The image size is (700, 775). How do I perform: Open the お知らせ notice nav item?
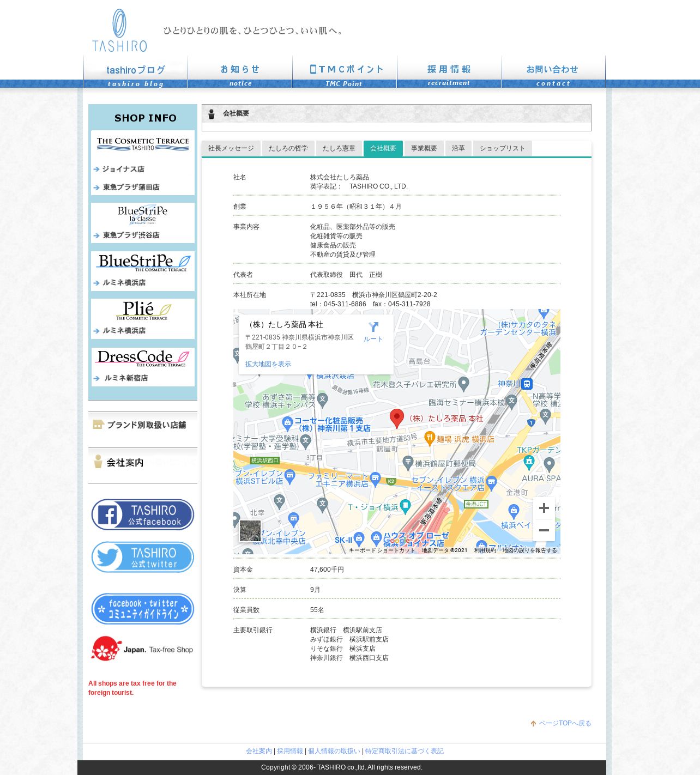click(240, 72)
